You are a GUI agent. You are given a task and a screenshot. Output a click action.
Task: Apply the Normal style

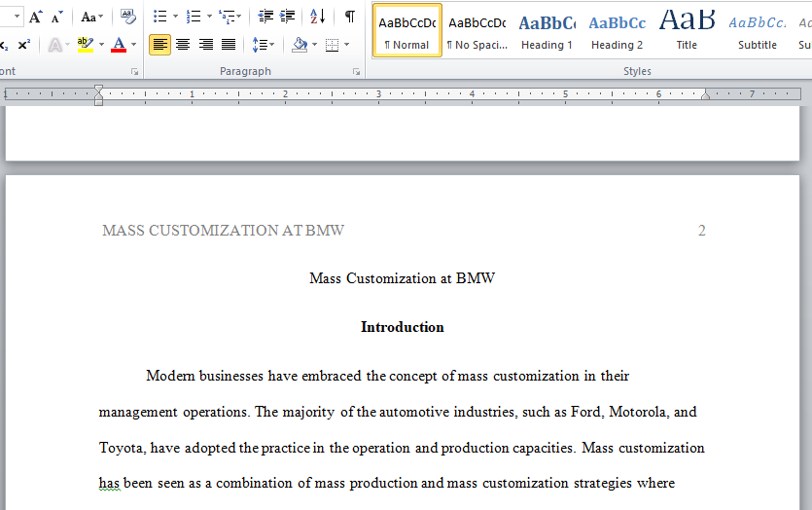pyautogui.click(x=407, y=30)
